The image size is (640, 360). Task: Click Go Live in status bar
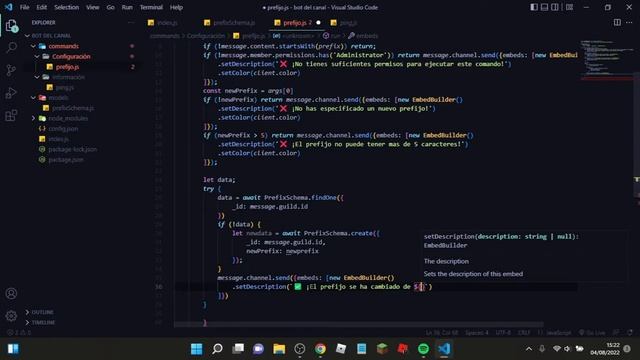point(592,333)
